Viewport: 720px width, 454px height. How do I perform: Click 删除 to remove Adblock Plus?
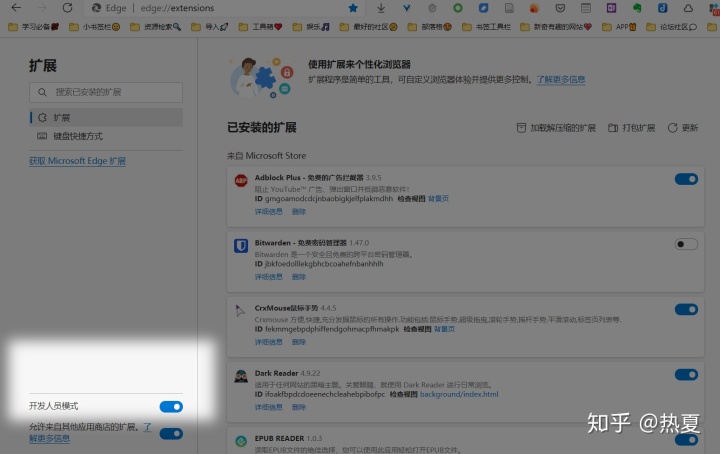(298, 212)
